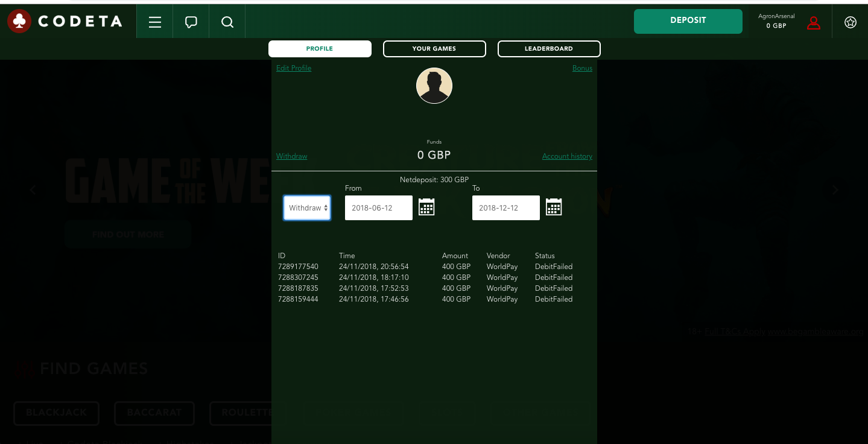Image resolution: width=868 pixels, height=444 pixels.
Task: Click the To date field 2018-12-12
Action: point(506,208)
